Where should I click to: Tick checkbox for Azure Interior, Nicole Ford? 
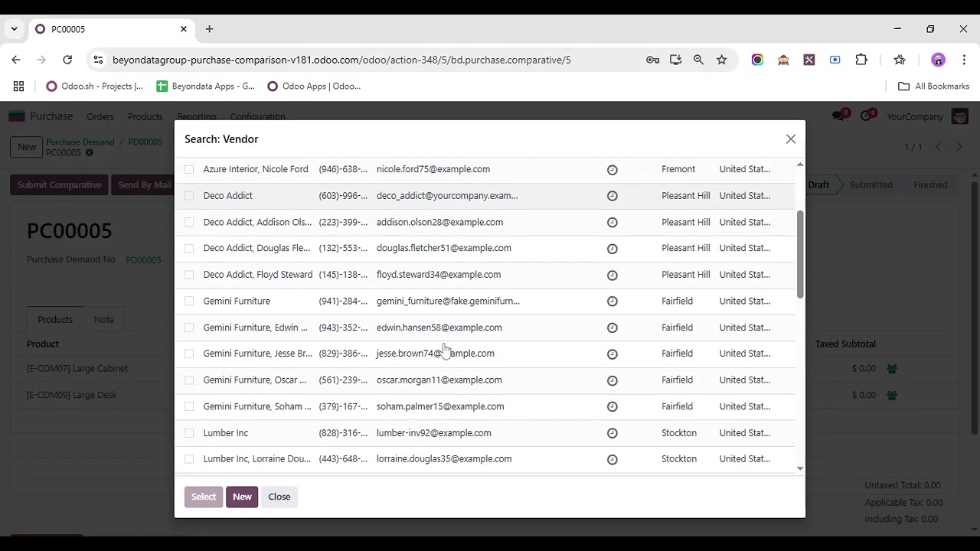click(189, 169)
